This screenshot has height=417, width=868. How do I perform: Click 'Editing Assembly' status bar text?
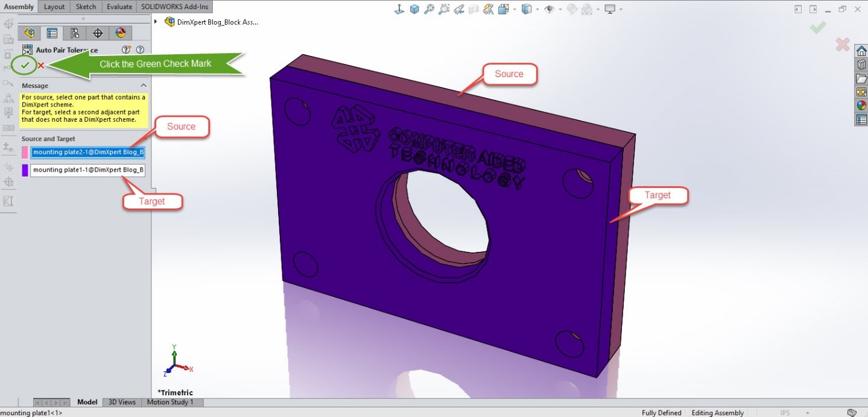(x=717, y=413)
